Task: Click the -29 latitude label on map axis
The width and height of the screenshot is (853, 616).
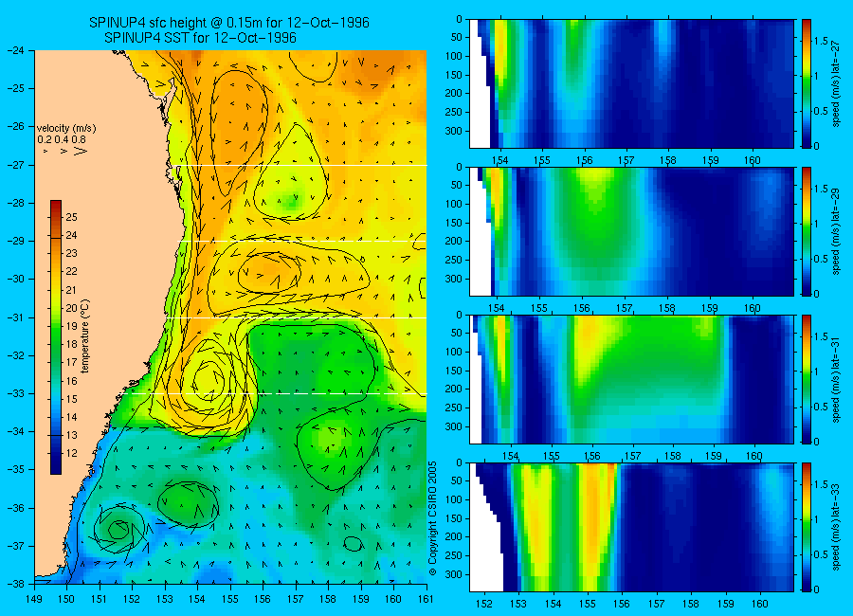Action: (14, 241)
